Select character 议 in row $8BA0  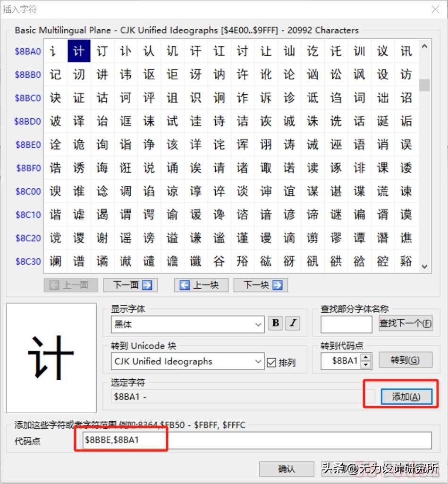(382, 51)
